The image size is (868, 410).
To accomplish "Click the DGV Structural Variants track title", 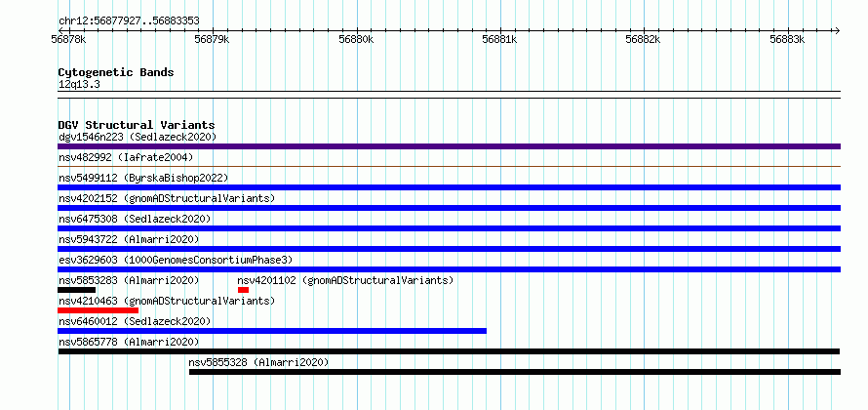I will click(137, 125).
